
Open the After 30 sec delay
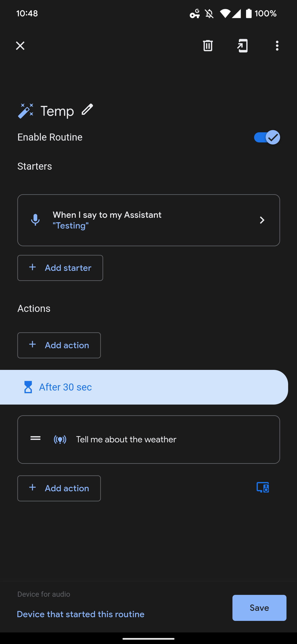point(143,387)
